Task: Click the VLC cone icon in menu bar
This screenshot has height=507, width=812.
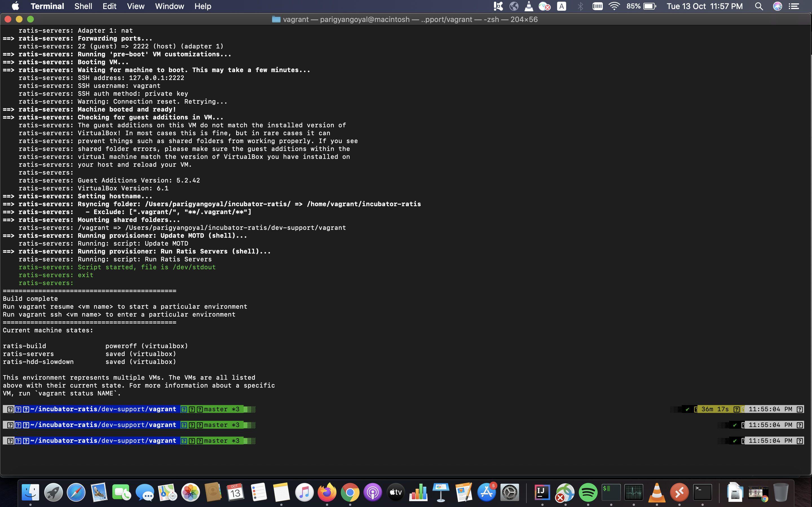Action: (x=529, y=6)
